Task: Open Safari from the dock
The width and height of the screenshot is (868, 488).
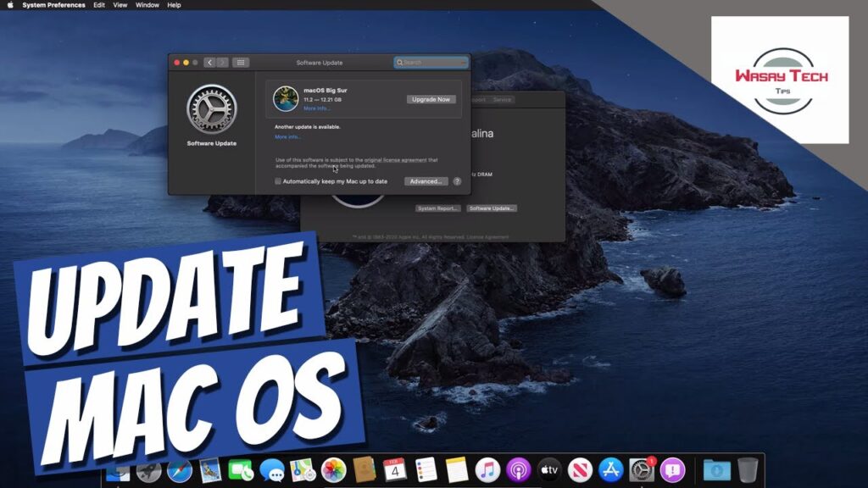Action: [180, 470]
